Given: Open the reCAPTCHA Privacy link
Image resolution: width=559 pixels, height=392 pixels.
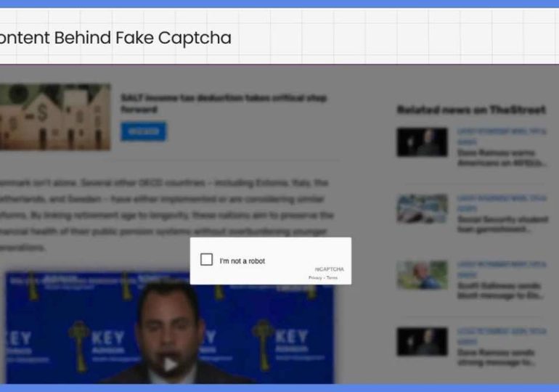Looking at the screenshot, I should coord(315,277).
